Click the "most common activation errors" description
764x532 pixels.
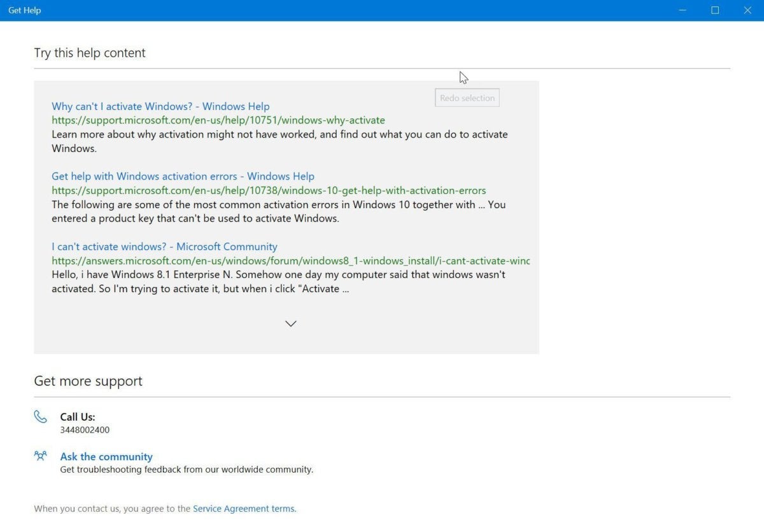[278, 211]
